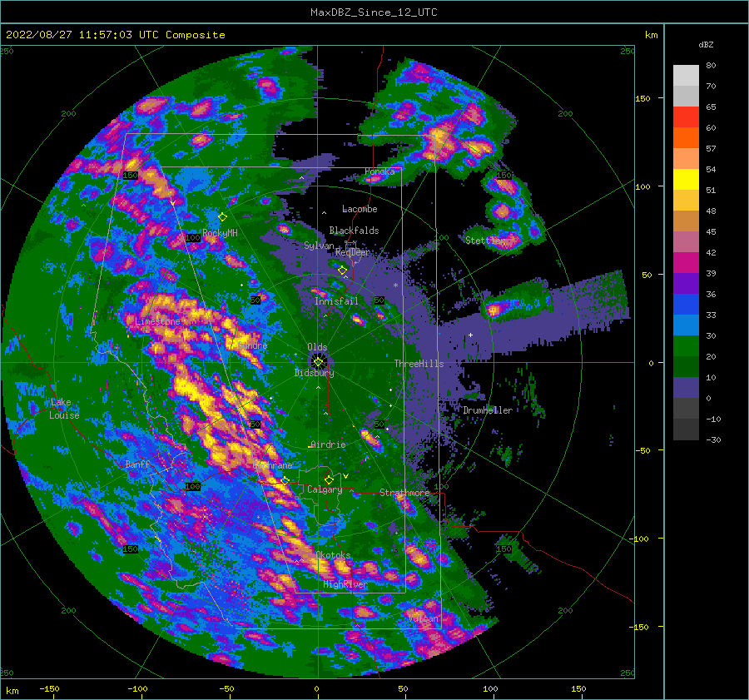Select the ThreeHills label

click(419, 364)
